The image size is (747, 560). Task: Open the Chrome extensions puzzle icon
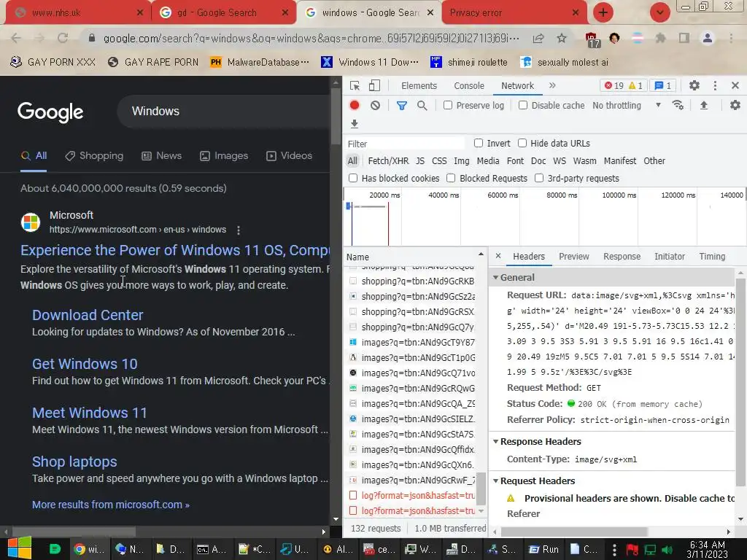(661, 38)
